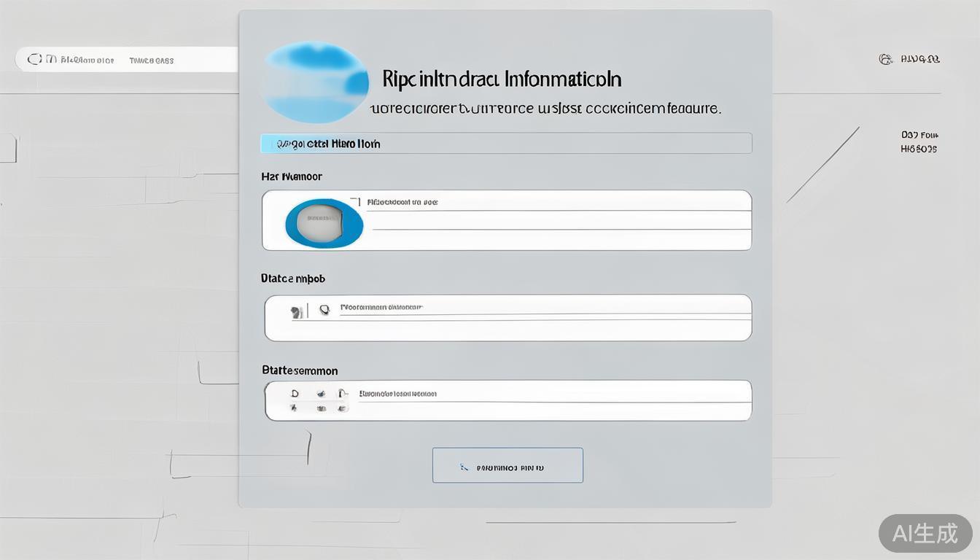Screen dimensions: 980x560
Task: Click the blue-highlighted progress bar below the subtitle
Action: pyautogui.click(x=506, y=144)
